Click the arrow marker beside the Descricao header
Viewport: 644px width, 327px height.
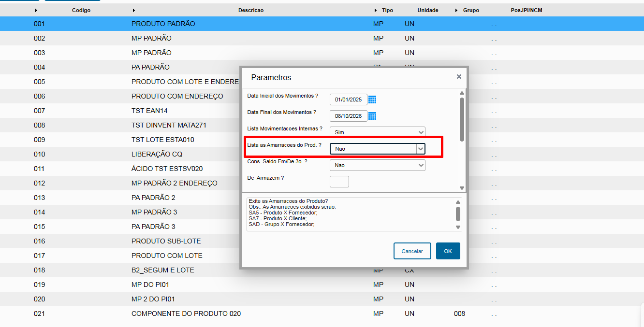click(133, 10)
